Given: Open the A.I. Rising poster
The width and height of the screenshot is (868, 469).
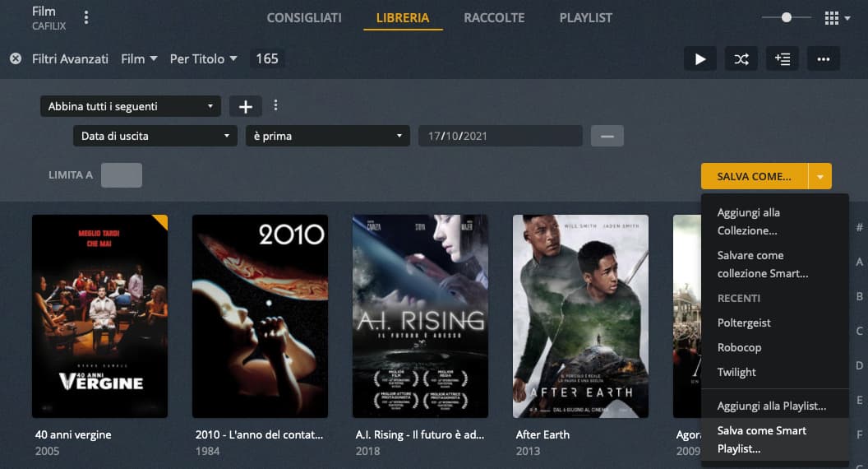Looking at the screenshot, I should (x=420, y=316).
